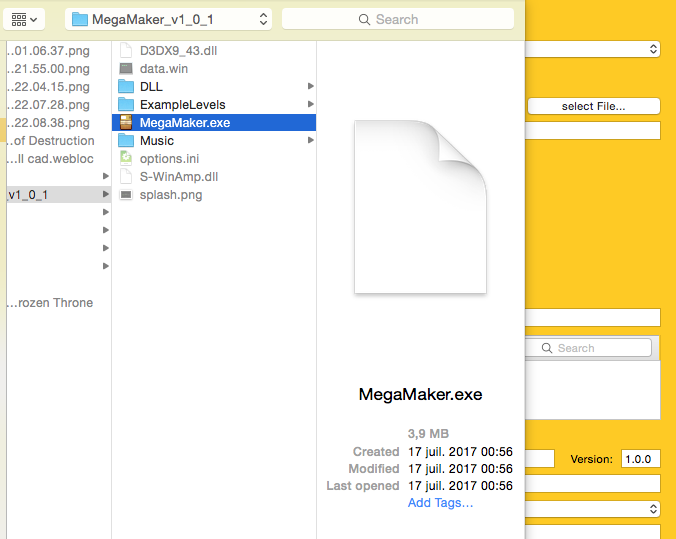Open the Music folder
The image size is (676, 539).
[156, 141]
